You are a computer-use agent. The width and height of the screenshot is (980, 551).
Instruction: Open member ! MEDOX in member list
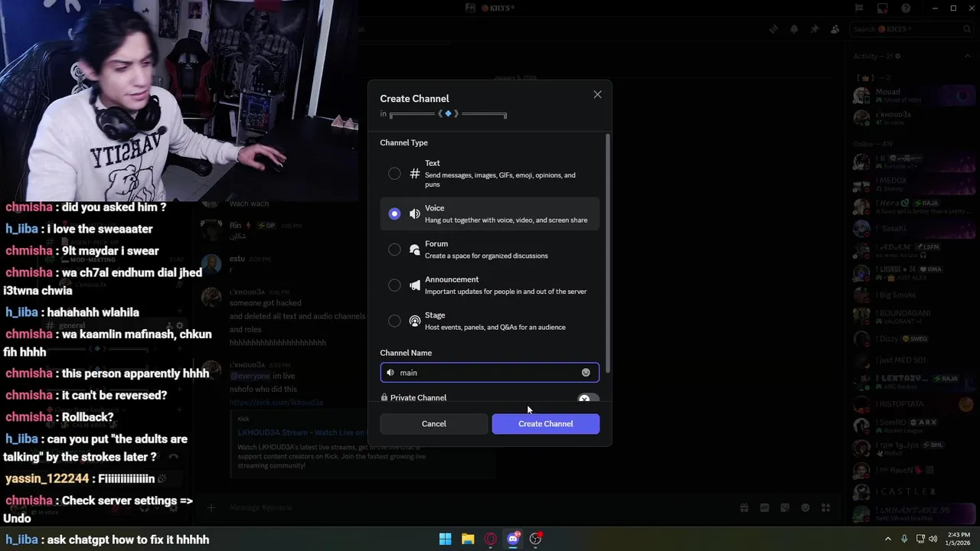pos(911,184)
